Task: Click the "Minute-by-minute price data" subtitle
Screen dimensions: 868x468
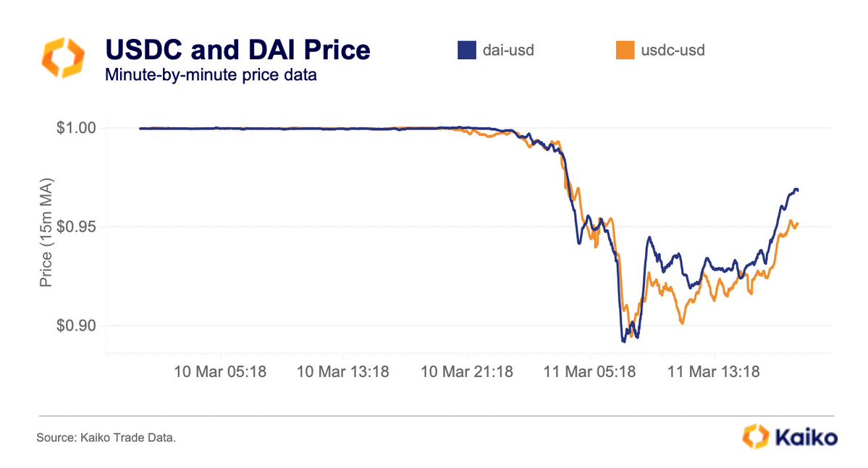Action: (x=211, y=75)
